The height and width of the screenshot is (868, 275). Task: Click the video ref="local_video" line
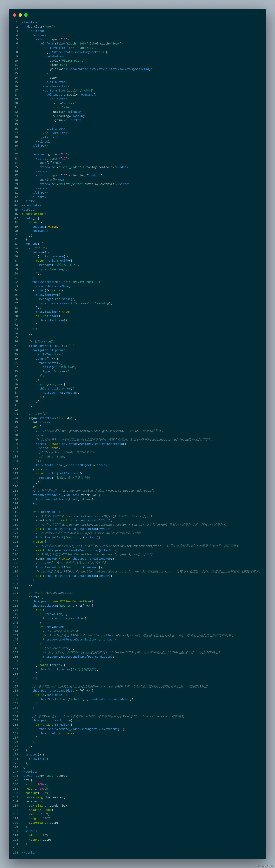coord(84,167)
